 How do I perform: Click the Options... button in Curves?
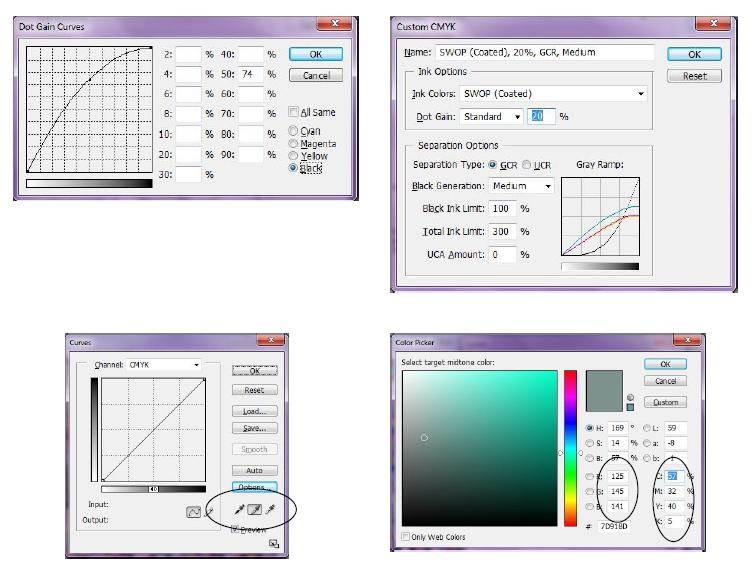(x=255, y=487)
